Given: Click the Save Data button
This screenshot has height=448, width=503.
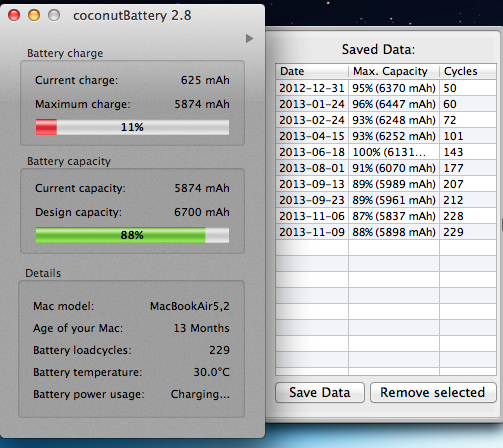Looking at the screenshot, I should (x=320, y=393).
